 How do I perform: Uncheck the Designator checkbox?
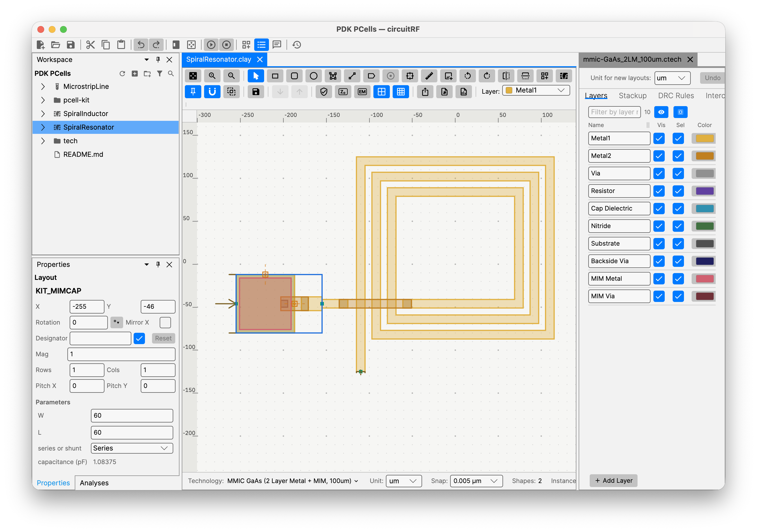(140, 338)
